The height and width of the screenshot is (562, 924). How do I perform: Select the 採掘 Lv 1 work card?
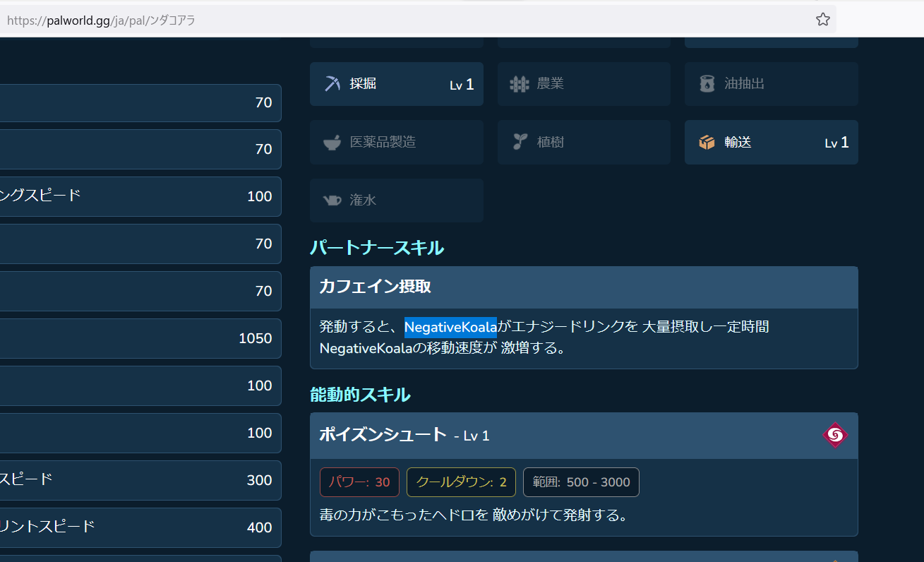(x=397, y=84)
